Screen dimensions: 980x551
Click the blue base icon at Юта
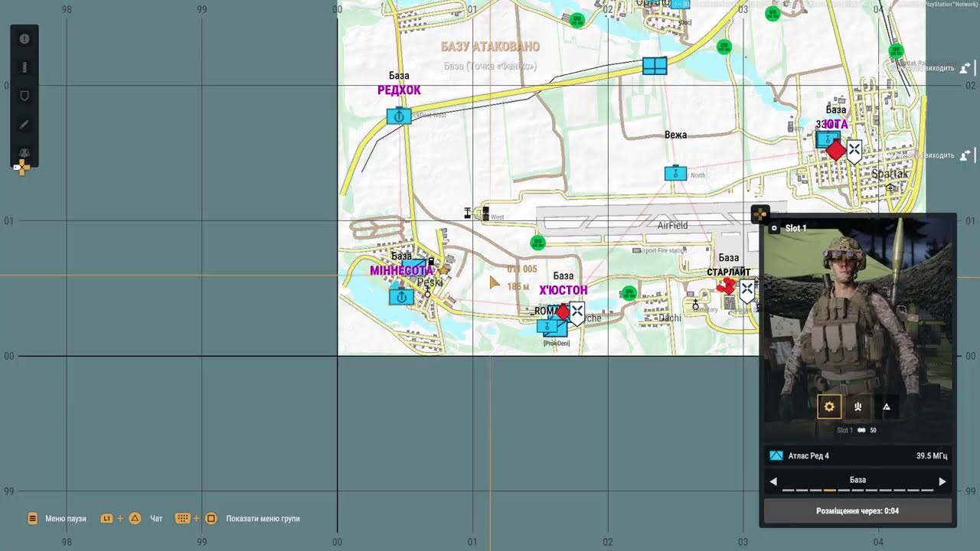[x=827, y=139]
